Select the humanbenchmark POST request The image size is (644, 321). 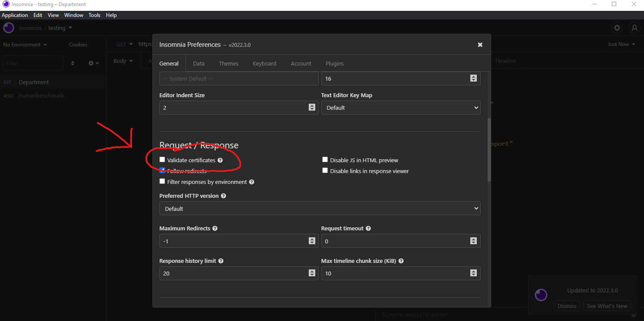pyautogui.click(x=53, y=95)
